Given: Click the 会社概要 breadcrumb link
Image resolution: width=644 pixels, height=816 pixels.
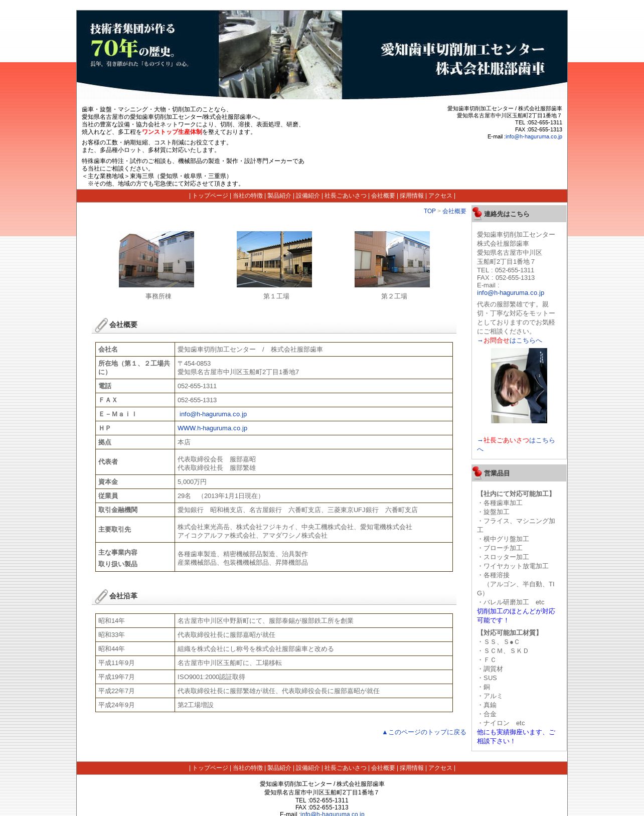Looking at the screenshot, I should tap(454, 211).
